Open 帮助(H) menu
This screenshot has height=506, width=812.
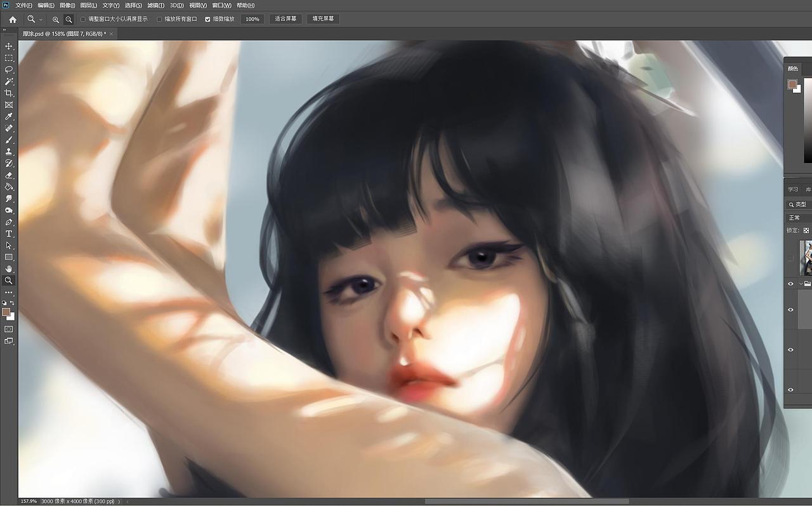(x=246, y=5)
